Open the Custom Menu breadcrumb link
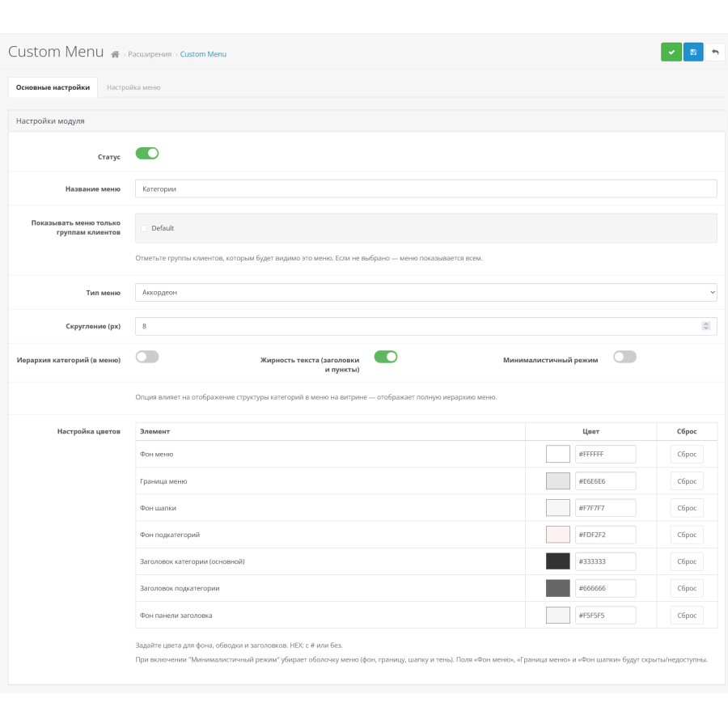Viewport: 728px width, 728px height. [x=203, y=54]
